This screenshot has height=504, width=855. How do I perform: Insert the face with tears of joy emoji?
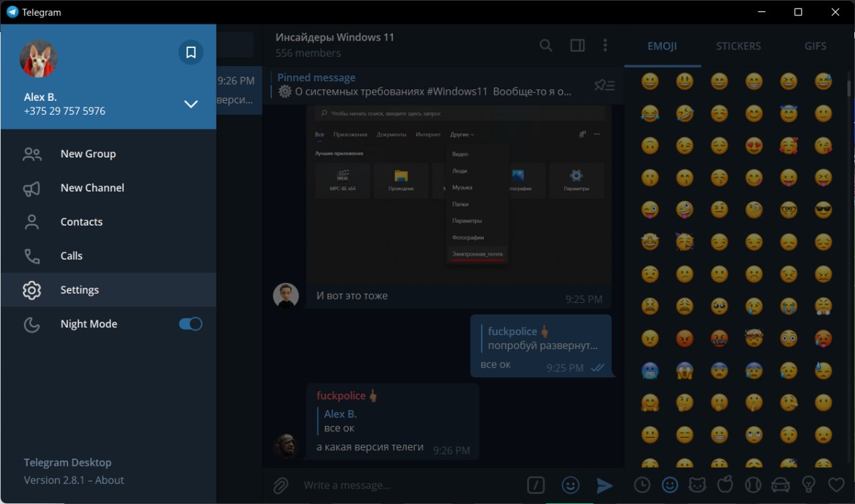coord(649,113)
